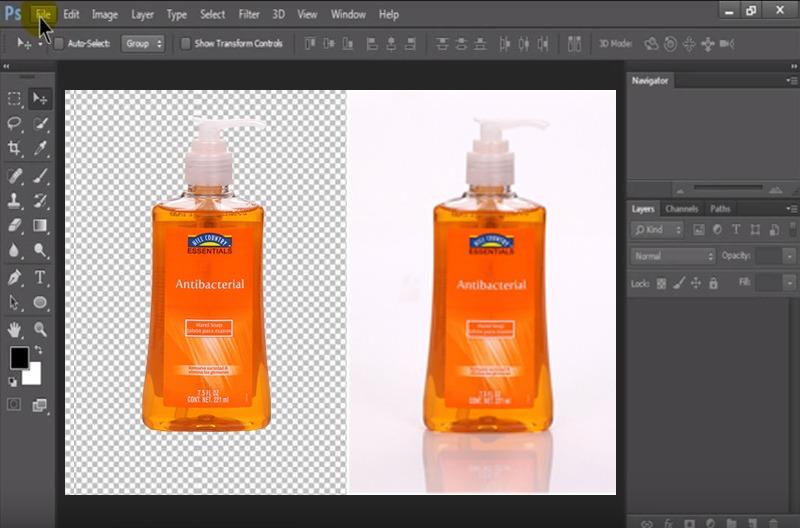The width and height of the screenshot is (800, 528).
Task: Click the Fill value field
Action: 769,282
